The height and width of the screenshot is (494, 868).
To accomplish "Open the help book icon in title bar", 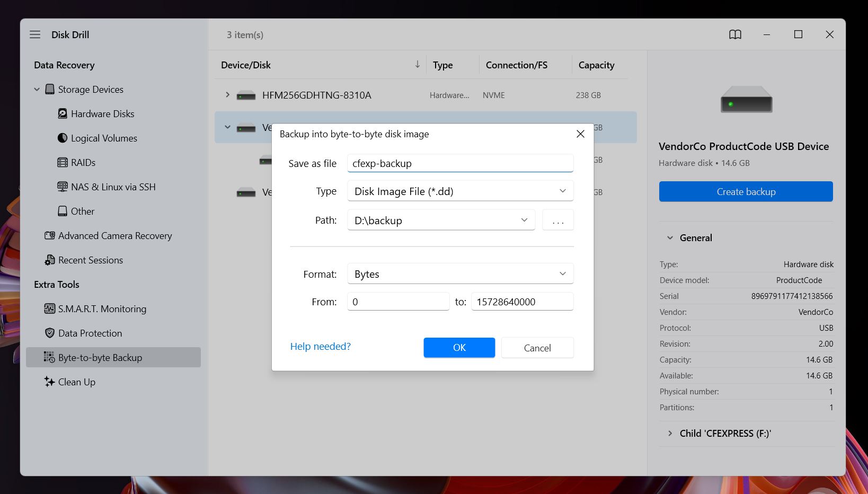I will [735, 34].
